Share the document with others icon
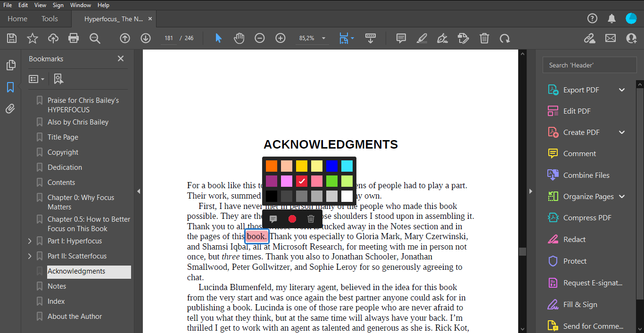Image resolution: width=644 pixels, height=333 pixels. click(631, 38)
